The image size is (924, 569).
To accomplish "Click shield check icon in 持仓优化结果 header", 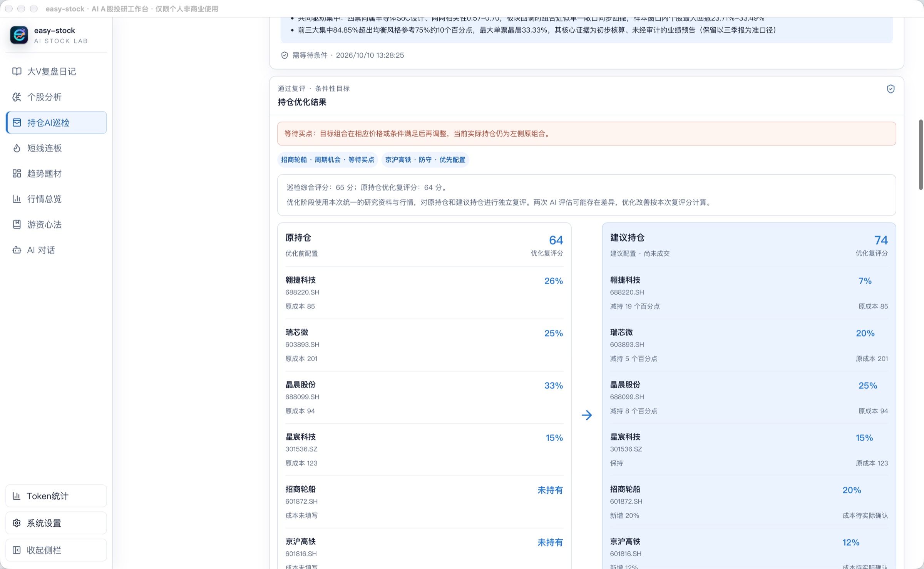I will point(891,89).
